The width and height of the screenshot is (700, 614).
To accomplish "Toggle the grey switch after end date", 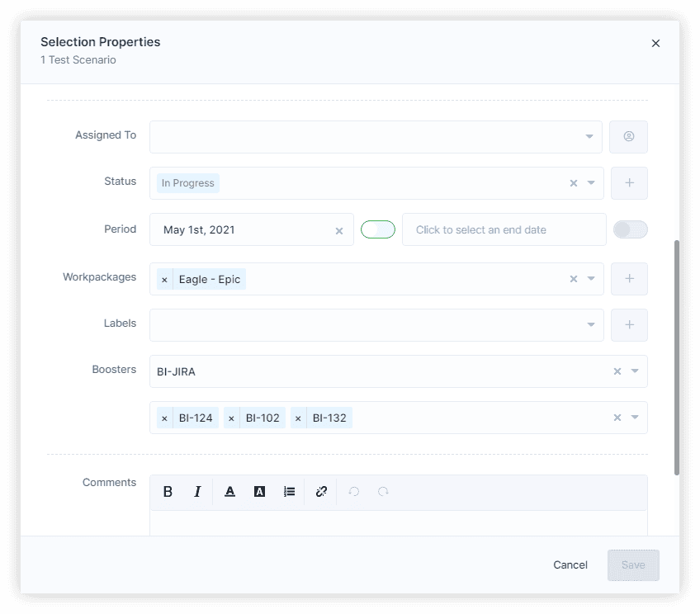I will [x=631, y=229].
